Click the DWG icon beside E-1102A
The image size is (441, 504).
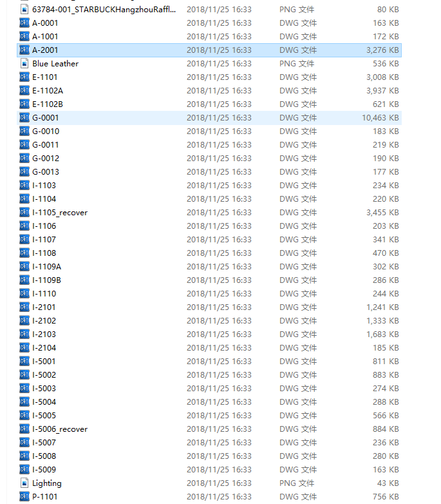(24, 91)
